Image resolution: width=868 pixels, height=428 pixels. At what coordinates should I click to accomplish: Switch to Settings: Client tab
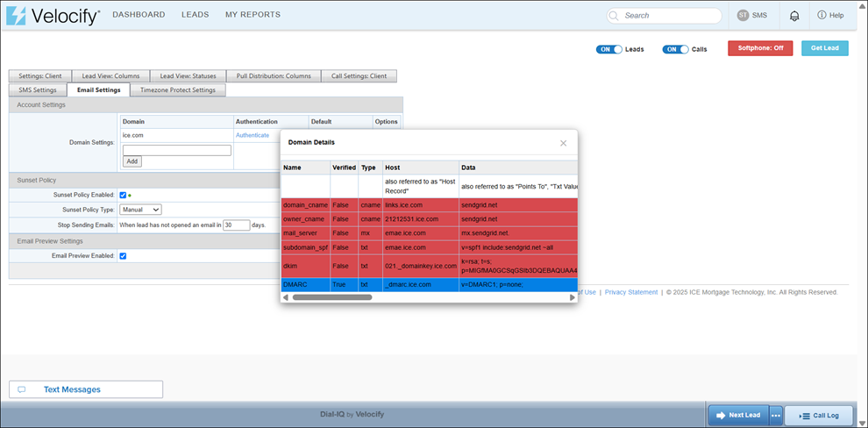click(39, 75)
